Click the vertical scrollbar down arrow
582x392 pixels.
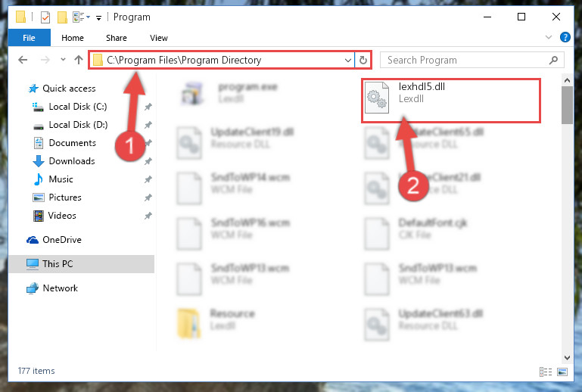(567, 358)
